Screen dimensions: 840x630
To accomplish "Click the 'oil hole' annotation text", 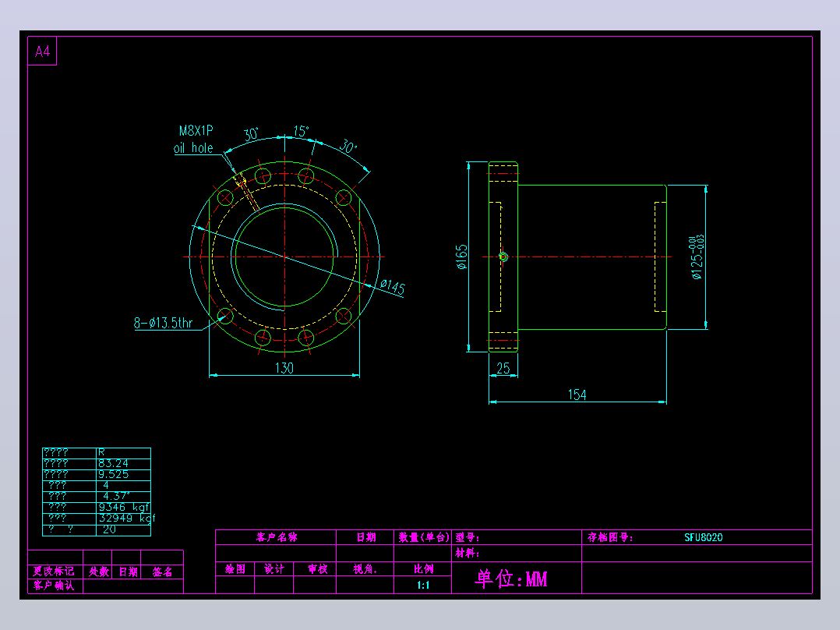I will coord(193,148).
